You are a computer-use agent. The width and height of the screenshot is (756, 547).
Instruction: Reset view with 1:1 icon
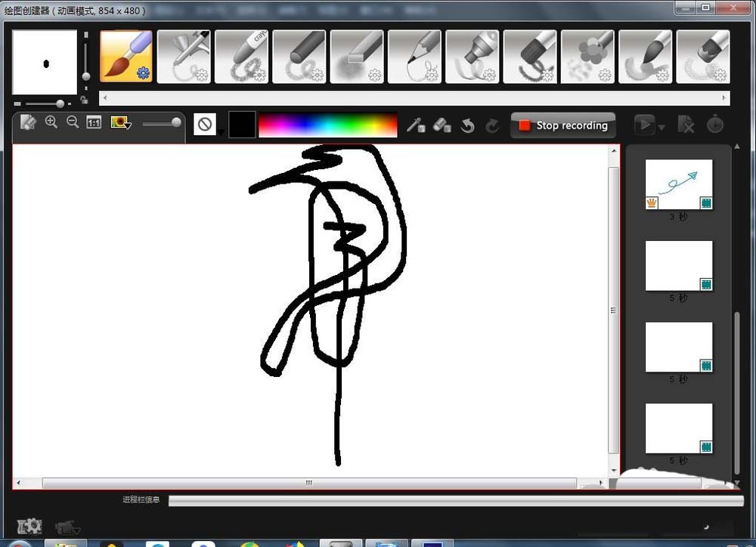94,122
